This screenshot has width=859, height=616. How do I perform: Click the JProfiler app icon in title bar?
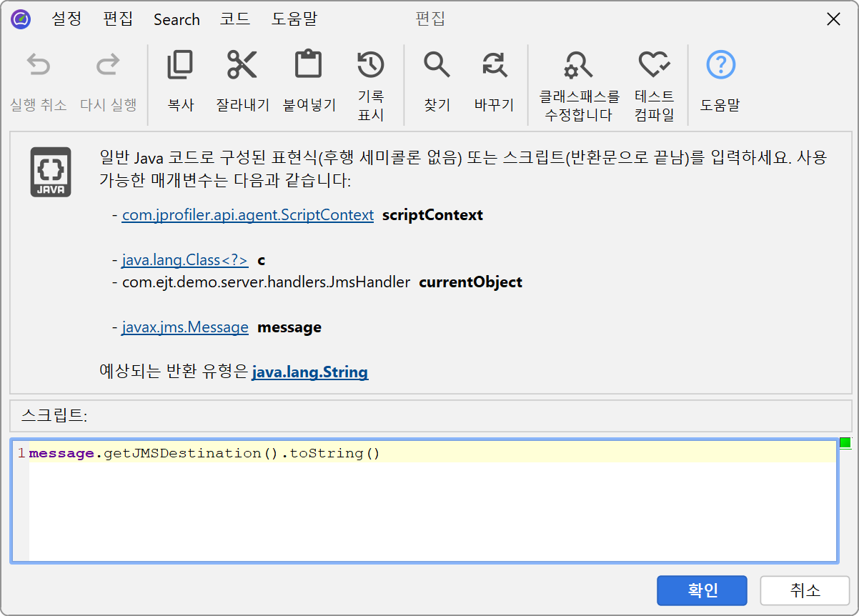[x=21, y=19]
